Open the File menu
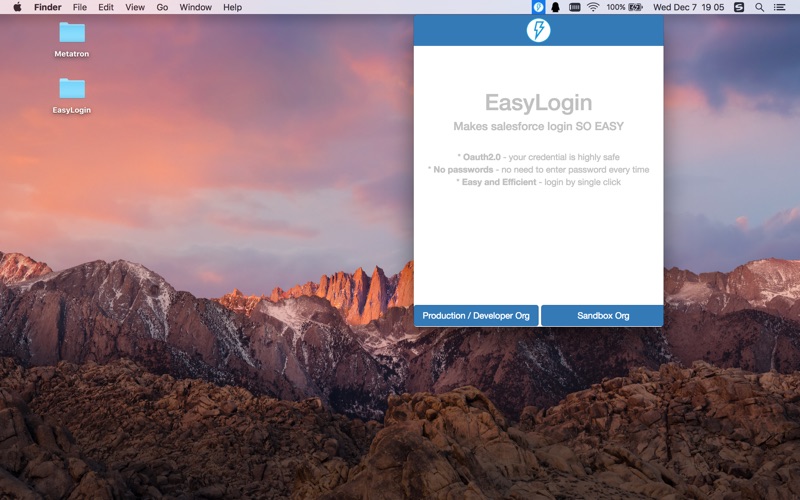Image resolution: width=800 pixels, height=500 pixels. [80, 7]
